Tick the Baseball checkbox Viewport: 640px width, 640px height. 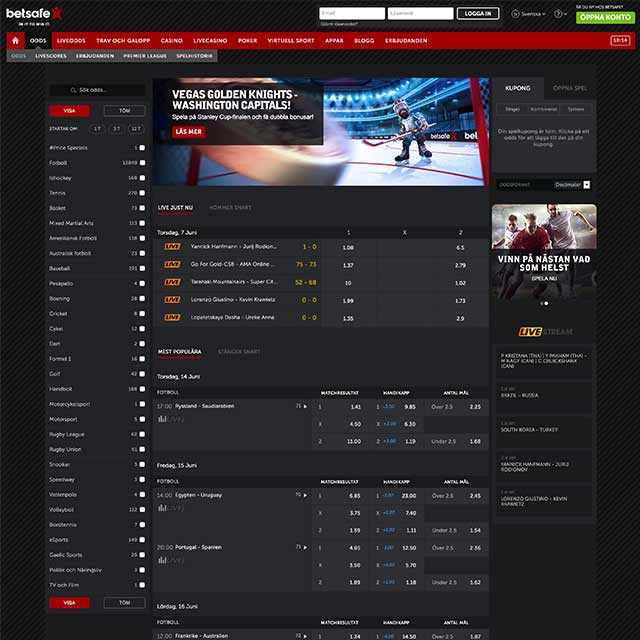pyautogui.click(x=142, y=269)
